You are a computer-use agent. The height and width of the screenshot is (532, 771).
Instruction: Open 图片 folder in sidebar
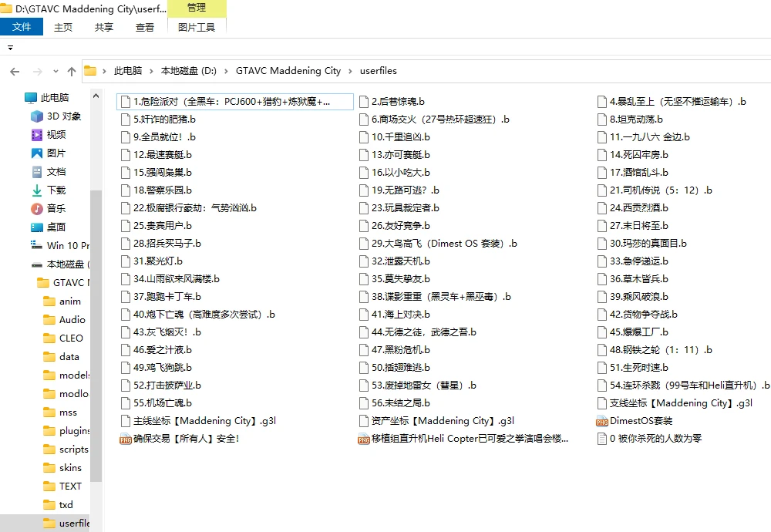[x=48, y=153]
